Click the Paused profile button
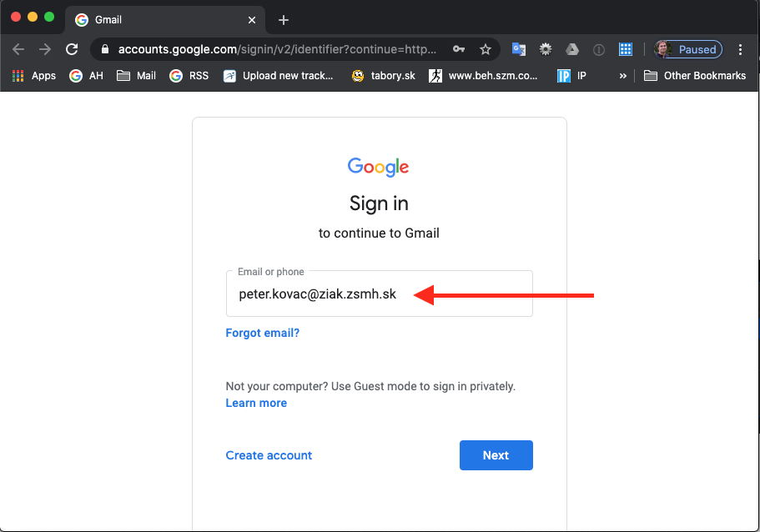The width and height of the screenshot is (760, 532). click(x=688, y=49)
